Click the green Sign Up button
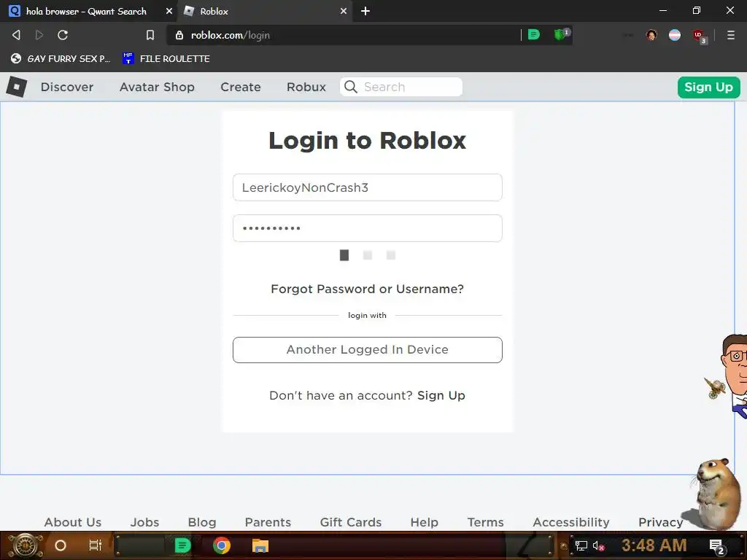Screen dimensions: 747x560 click(708, 87)
